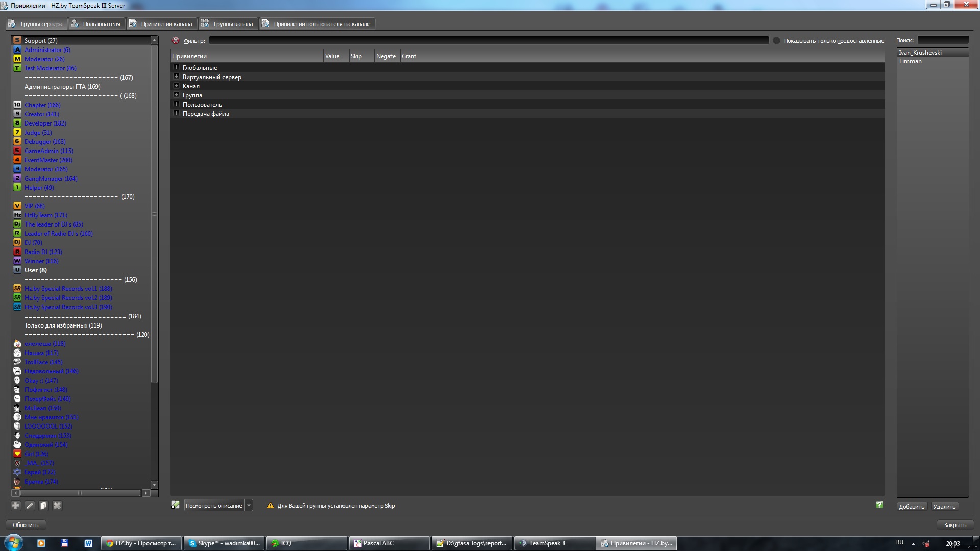Open the Посмотреть описание dropdown arrow
This screenshot has height=551, width=980.
coord(249,506)
